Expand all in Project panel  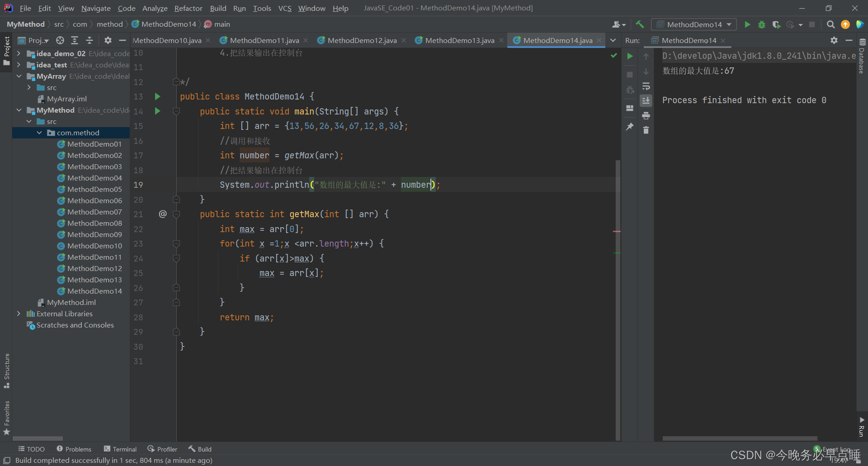(75, 40)
